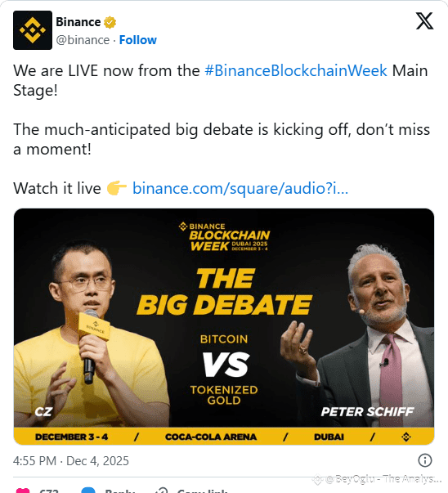Click the Copy link text label

[x=202, y=491]
